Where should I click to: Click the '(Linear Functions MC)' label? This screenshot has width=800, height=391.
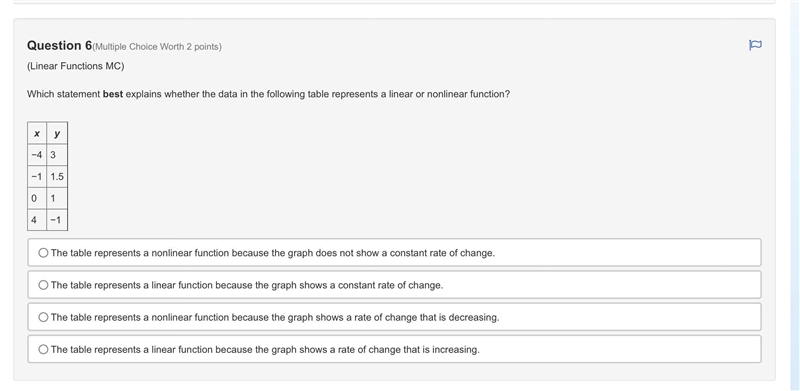tap(76, 66)
